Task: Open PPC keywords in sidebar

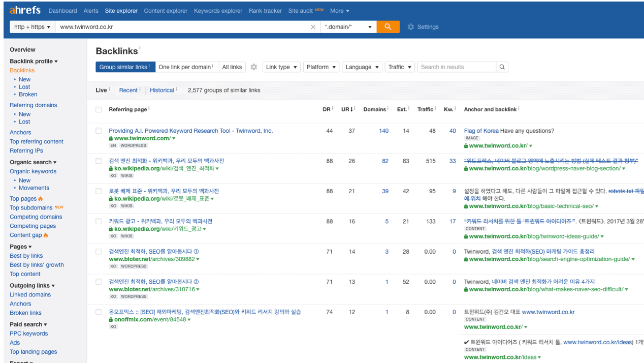Action: point(28,334)
